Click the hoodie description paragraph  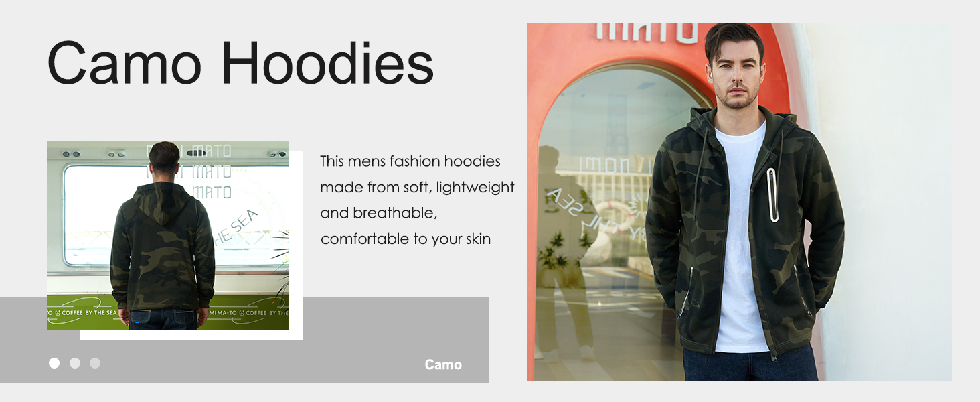417,200
